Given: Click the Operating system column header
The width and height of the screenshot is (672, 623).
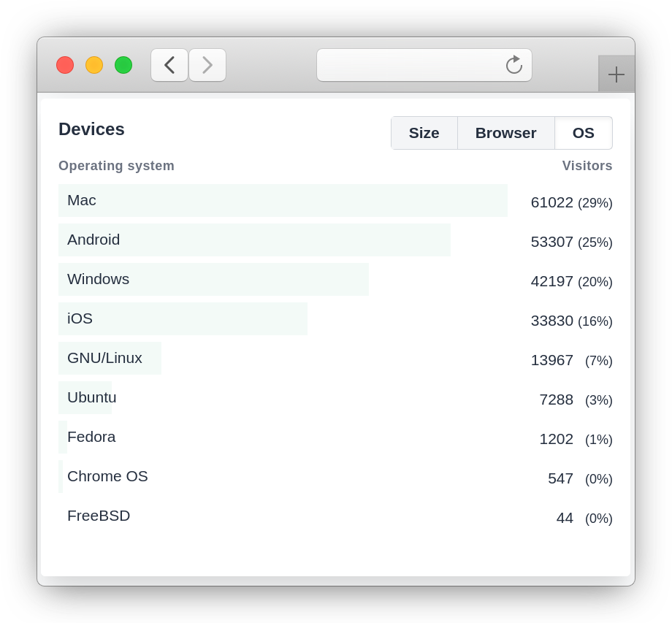Looking at the screenshot, I should (116, 166).
